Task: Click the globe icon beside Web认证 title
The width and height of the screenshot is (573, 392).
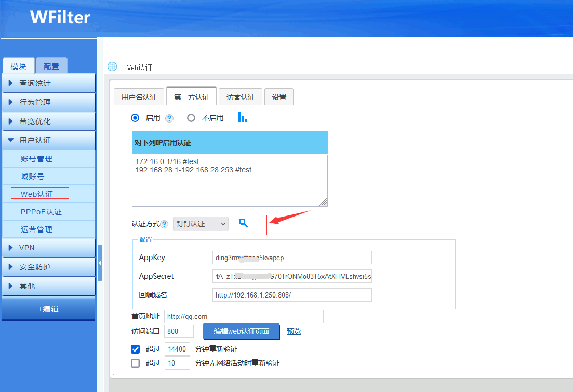Action: [x=112, y=67]
